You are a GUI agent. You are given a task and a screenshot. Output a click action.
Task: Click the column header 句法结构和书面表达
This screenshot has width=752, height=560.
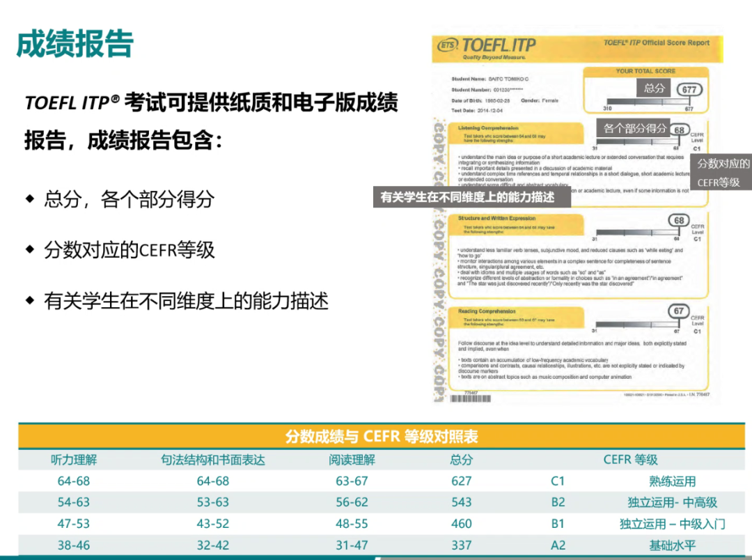(213, 460)
